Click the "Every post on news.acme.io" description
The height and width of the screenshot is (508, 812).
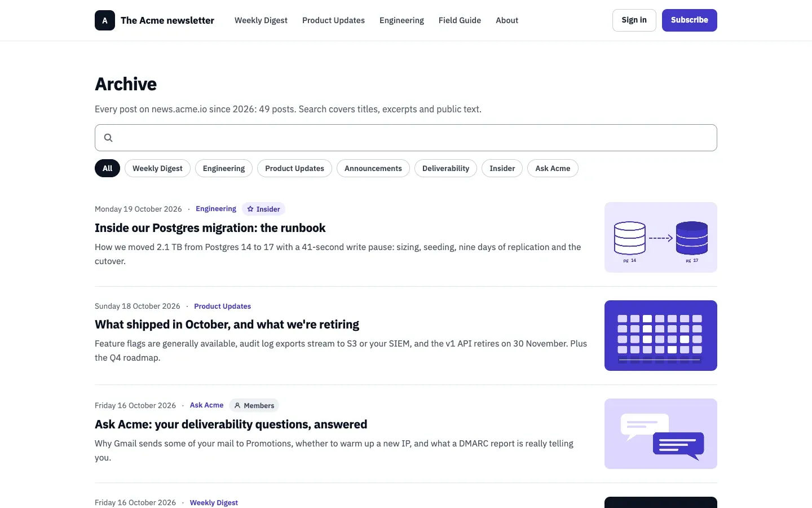[x=288, y=109]
